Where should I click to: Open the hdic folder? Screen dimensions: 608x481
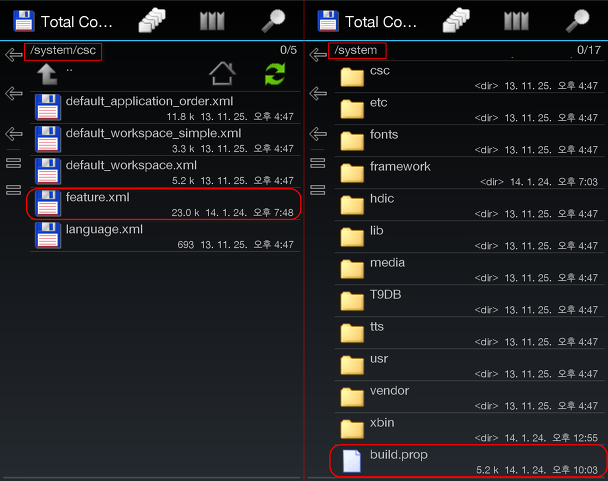pos(469,205)
